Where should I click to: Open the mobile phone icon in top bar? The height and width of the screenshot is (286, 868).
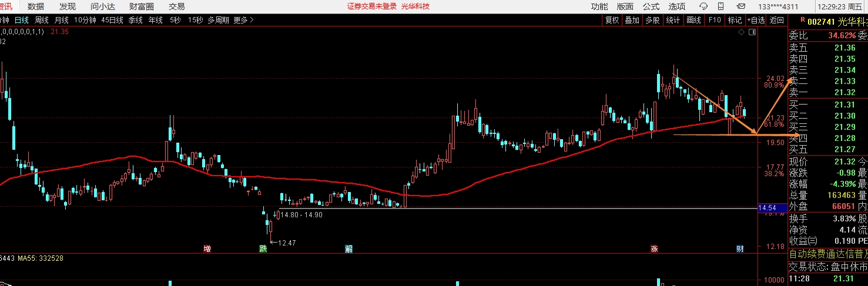tap(722, 6)
